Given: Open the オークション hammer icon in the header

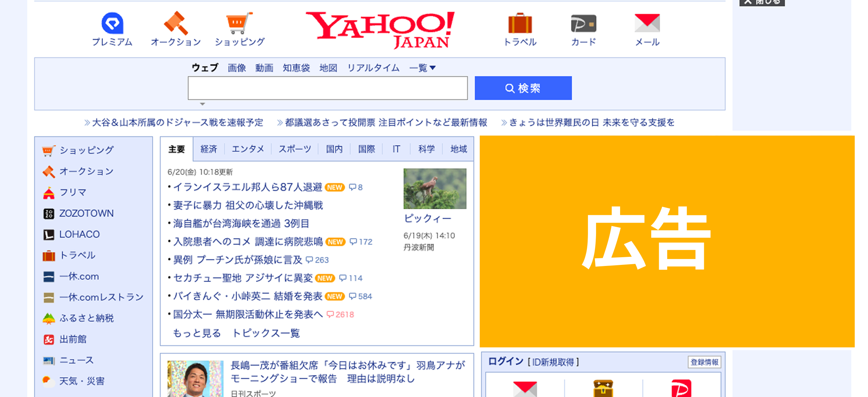Looking at the screenshot, I should [x=176, y=23].
